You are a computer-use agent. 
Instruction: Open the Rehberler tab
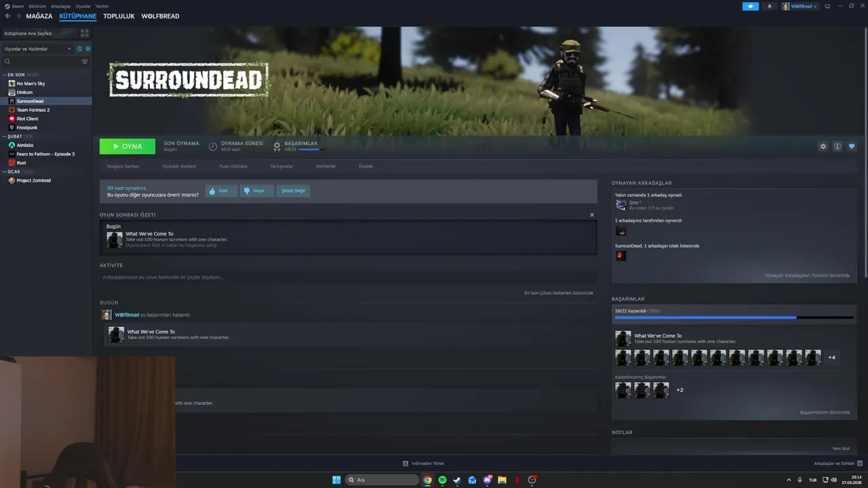point(325,166)
